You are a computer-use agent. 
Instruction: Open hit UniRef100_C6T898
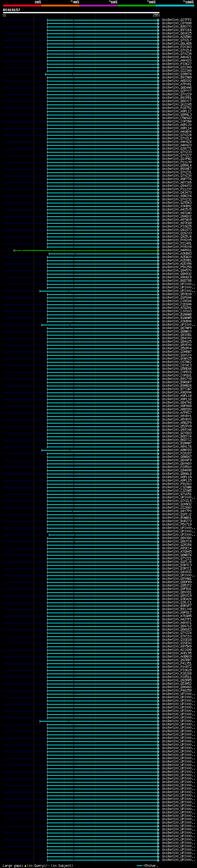click(x=177, y=23)
